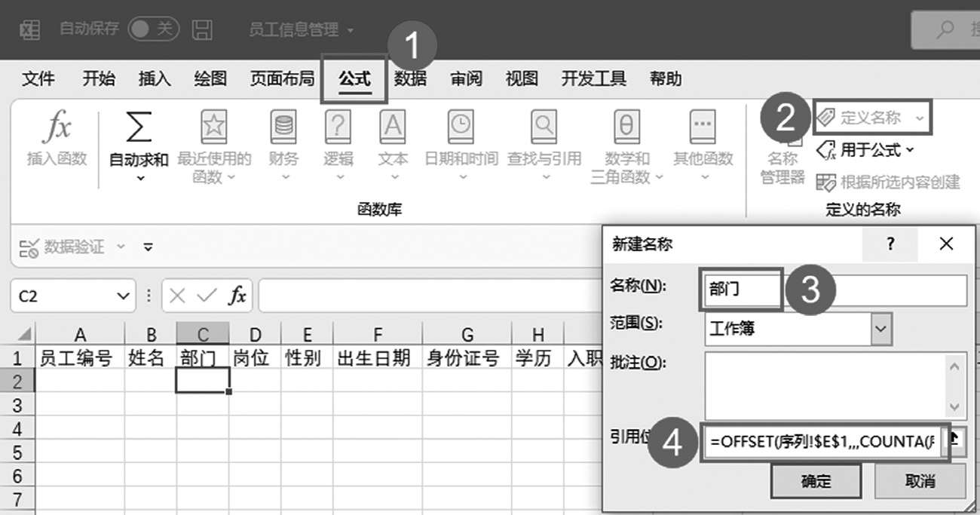The image size is (980, 515).
Task: Click the 批注 scrollbar up arrow
Action: pos(956,366)
